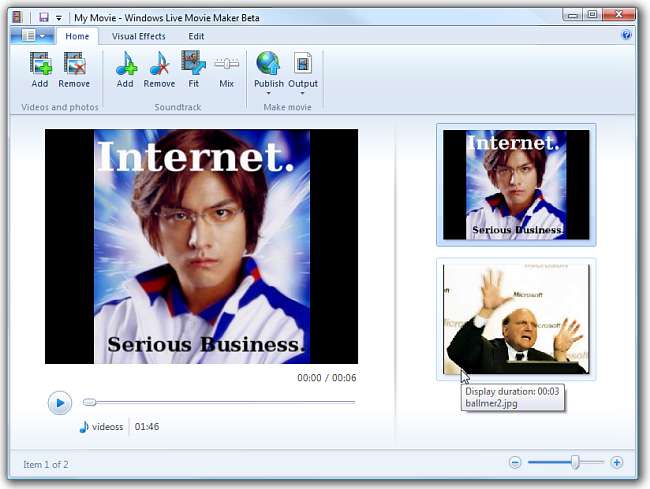The height and width of the screenshot is (489, 650).
Task: Click the Save icon in title bar
Action: click(x=43, y=17)
